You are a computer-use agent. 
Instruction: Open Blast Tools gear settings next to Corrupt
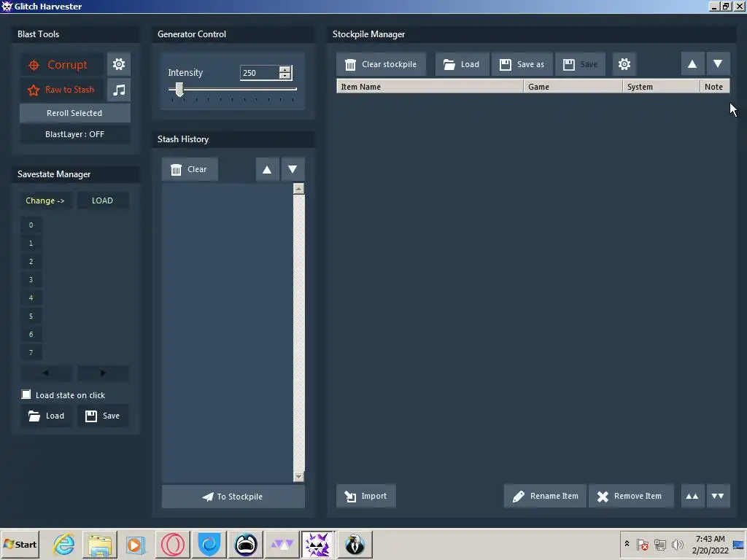coord(119,64)
